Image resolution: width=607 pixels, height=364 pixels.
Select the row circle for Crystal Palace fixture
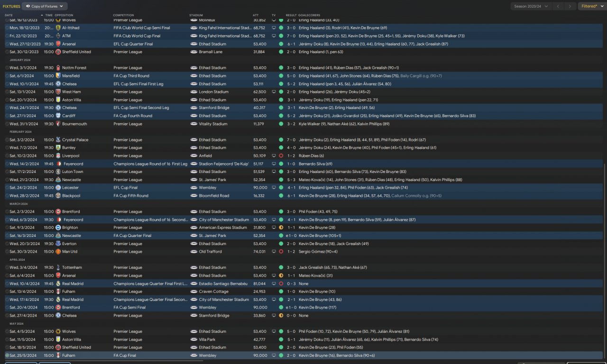(7, 140)
